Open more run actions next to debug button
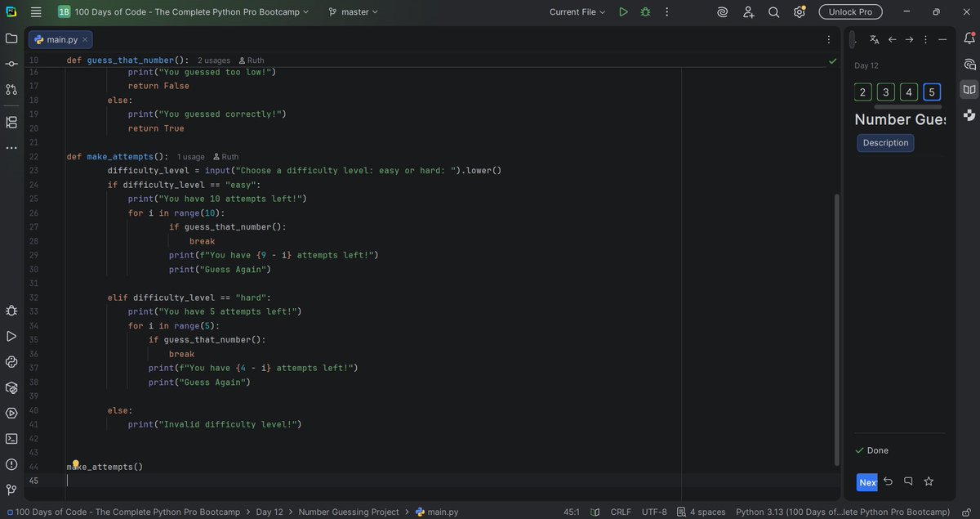Image resolution: width=980 pixels, height=519 pixels. coord(668,12)
